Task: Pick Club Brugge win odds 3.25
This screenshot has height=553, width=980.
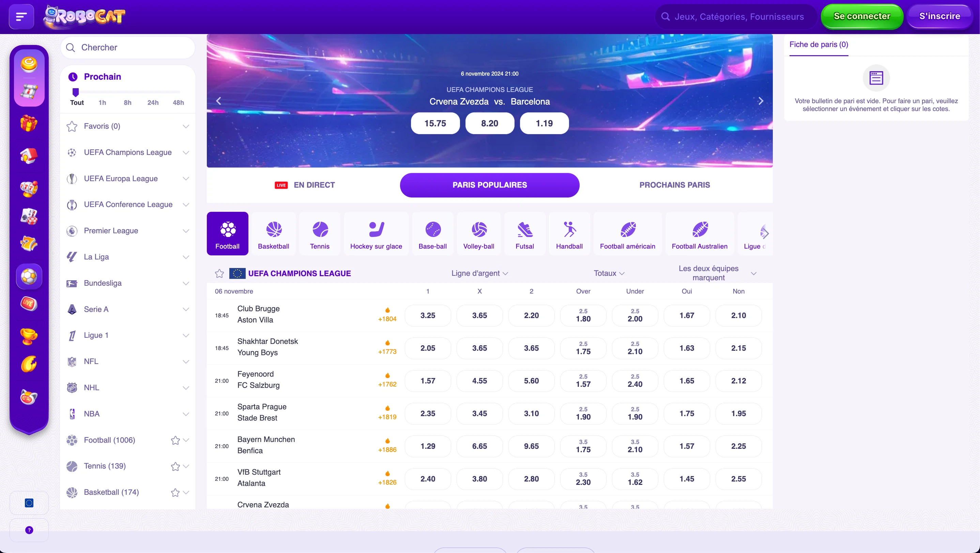Action: tap(428, 315)
